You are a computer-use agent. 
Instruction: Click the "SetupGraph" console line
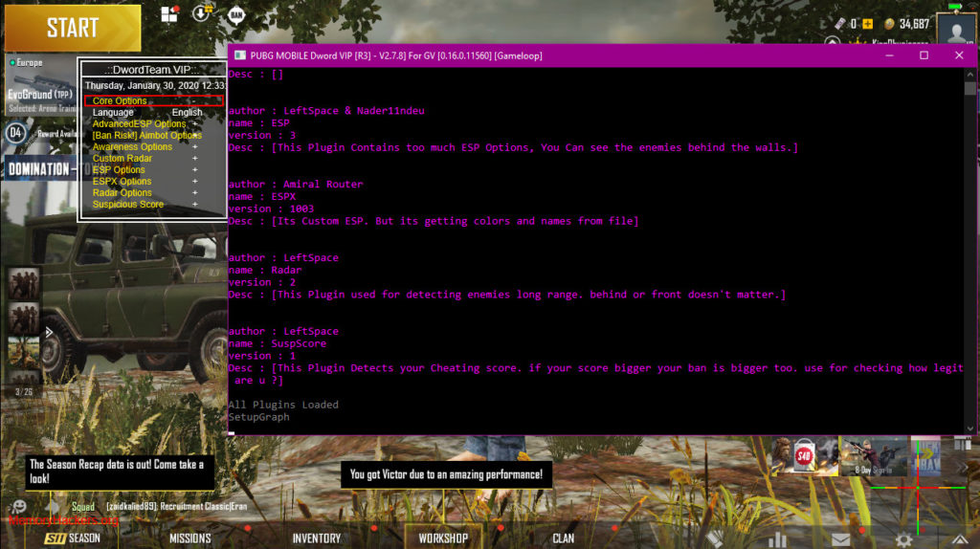pyautogui.click(x=258, y=417)
